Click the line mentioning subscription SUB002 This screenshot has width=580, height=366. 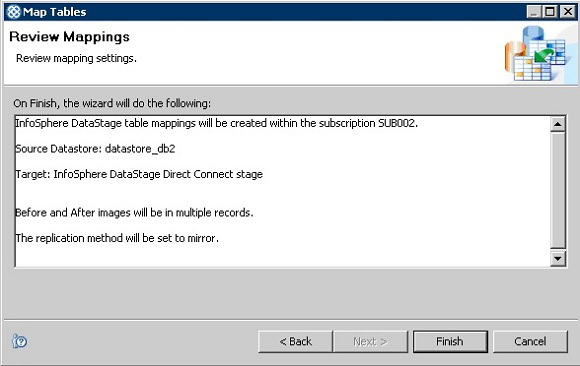[x=216, y=123]
